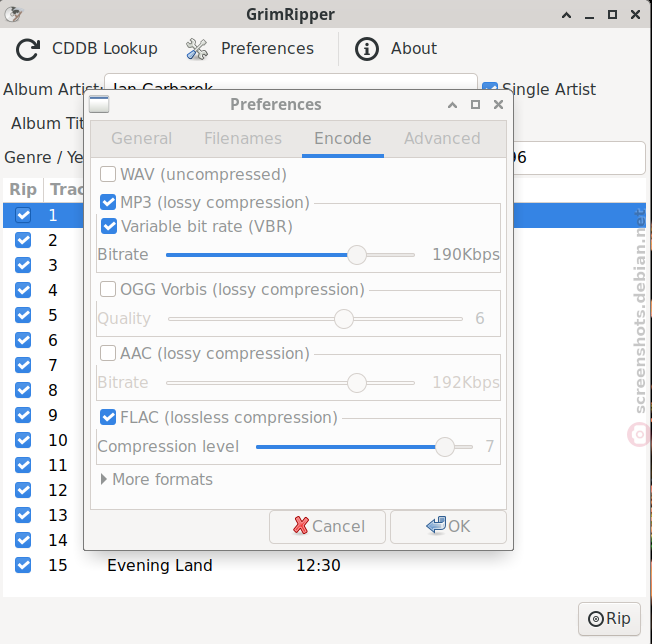Screen dimensions: 652x644
Task: Click the AAC Bitrate slider handle
Action: point(357,382)
